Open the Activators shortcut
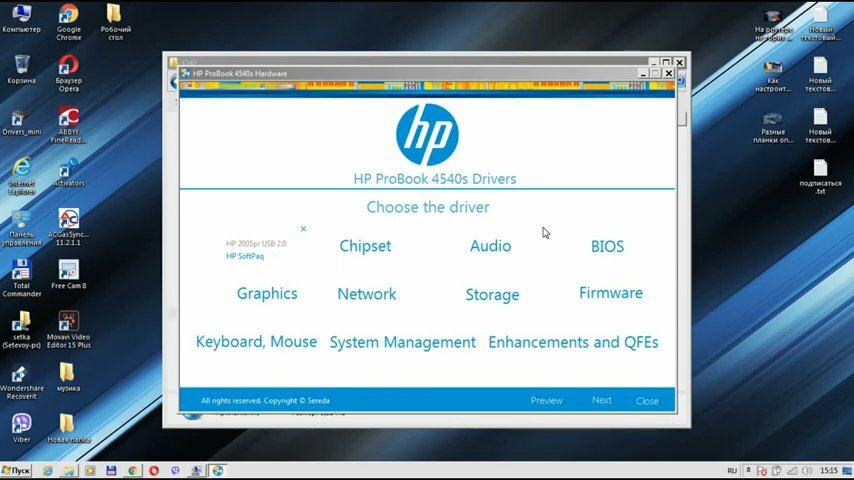This screenshot has height=480, width=854. tap(69, 172)
